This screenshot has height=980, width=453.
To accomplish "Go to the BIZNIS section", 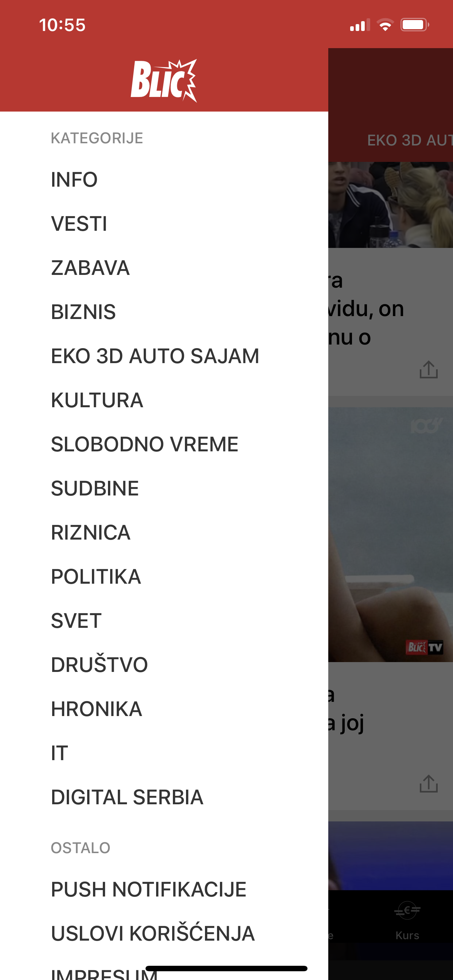I will coord(84,312).
